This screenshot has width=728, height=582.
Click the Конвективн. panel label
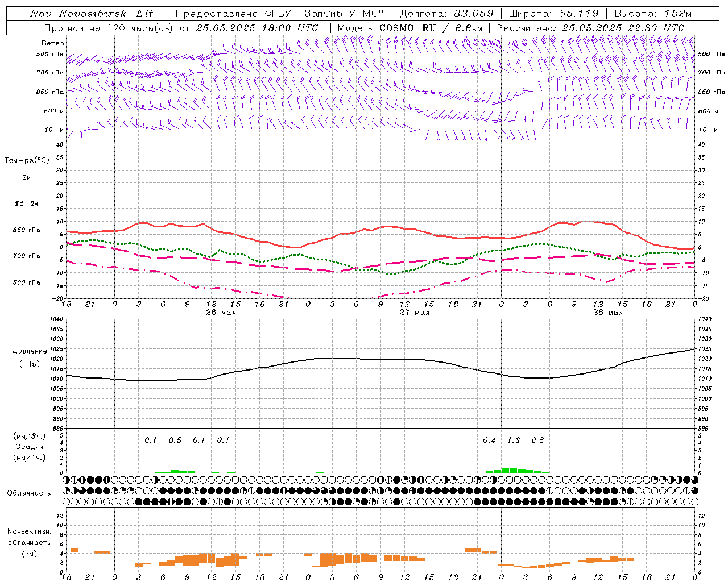click(x=30, y=531)
